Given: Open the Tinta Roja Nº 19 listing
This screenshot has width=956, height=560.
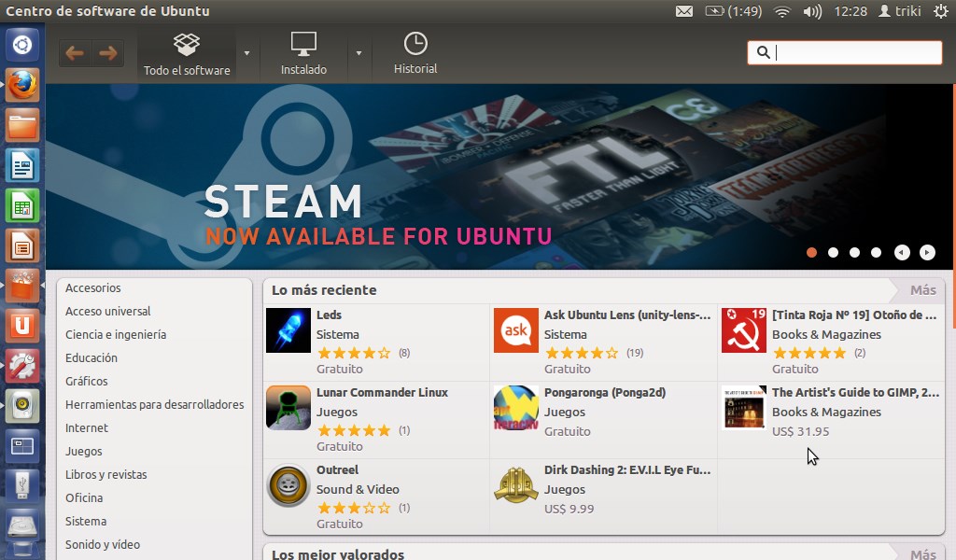Looking at the screenshot, I should tap(854, 315).
